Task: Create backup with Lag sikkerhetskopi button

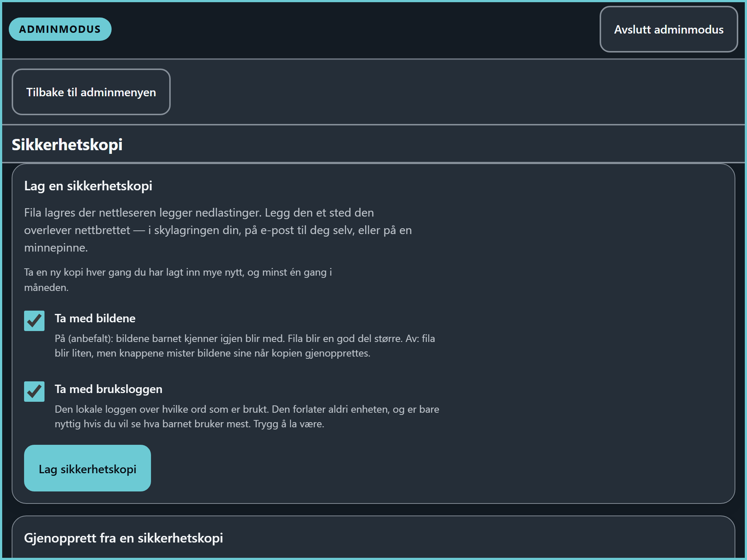Action: (88, 468)
